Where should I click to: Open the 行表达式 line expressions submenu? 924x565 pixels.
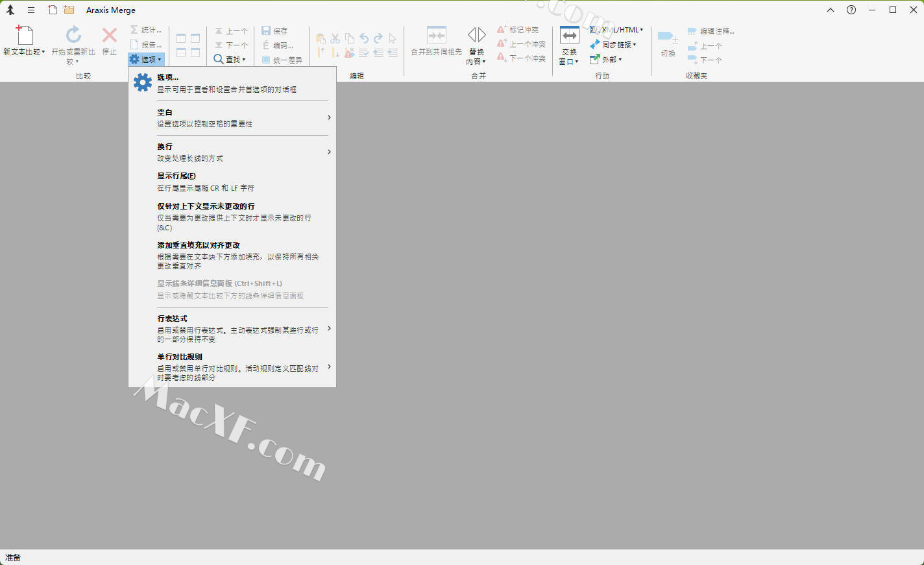[x=232, y=329]
